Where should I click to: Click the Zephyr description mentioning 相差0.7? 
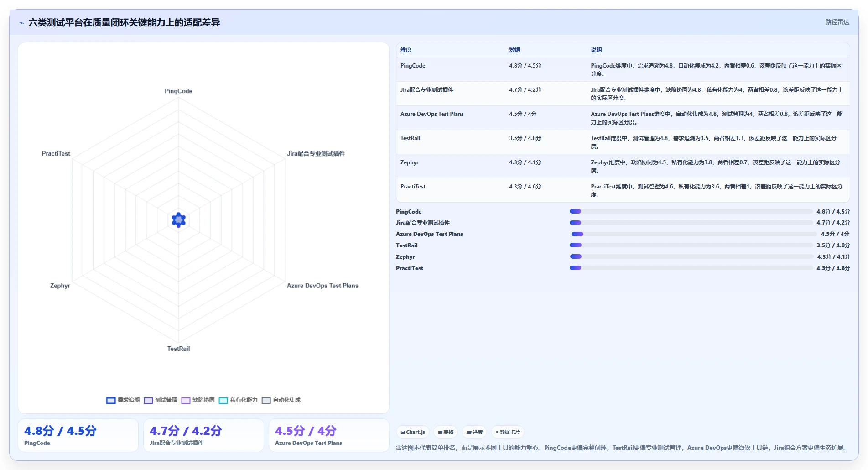716,167
